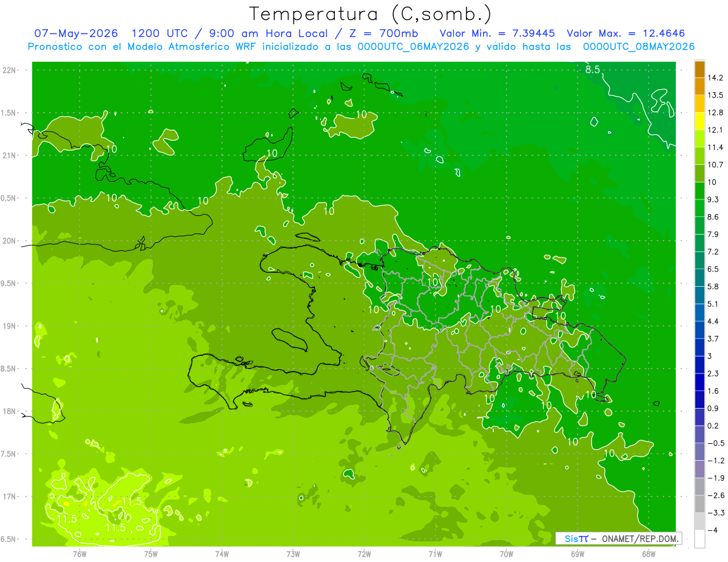Click the 76W longitude axis label
728x562 pixels.
[79, 554]
